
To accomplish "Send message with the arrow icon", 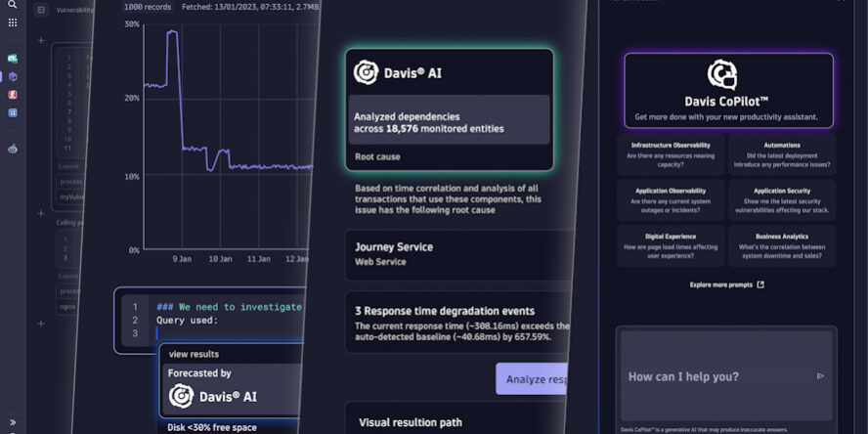I will click(820, 376).
